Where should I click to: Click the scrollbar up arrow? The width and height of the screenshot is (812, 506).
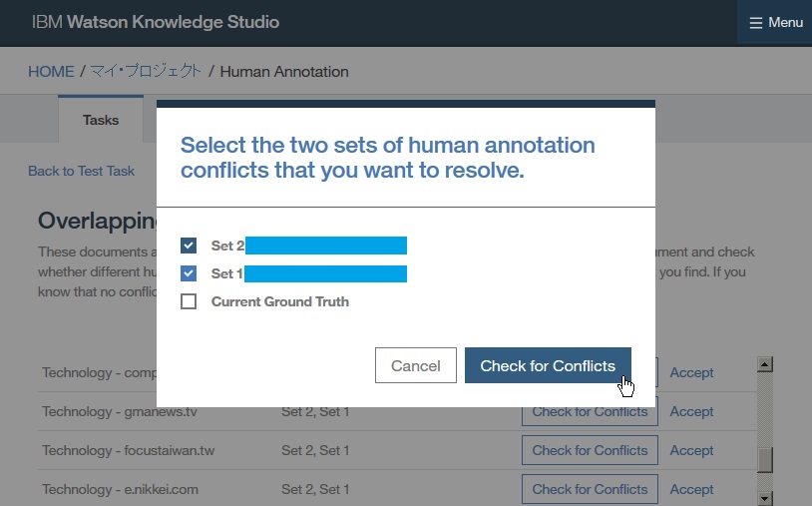pyautogui.click(x=765, y=365)
